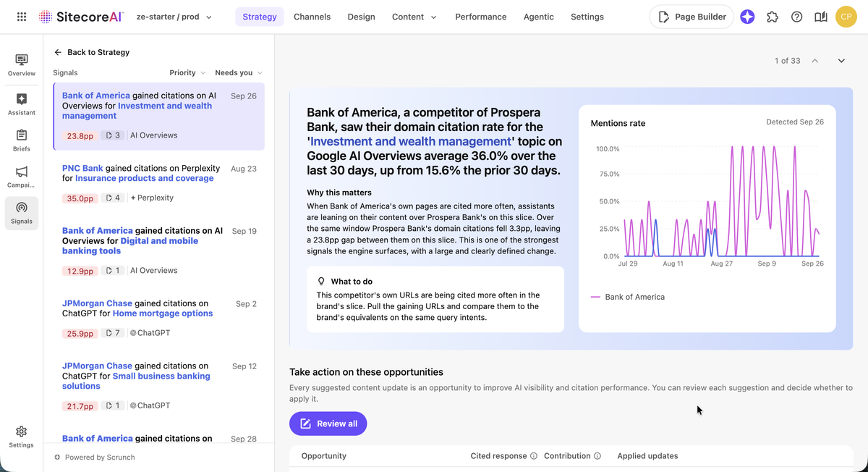Click the SitecoreAI logo
This screenshot has height=472, width=868.
click(x=81, y=17)
